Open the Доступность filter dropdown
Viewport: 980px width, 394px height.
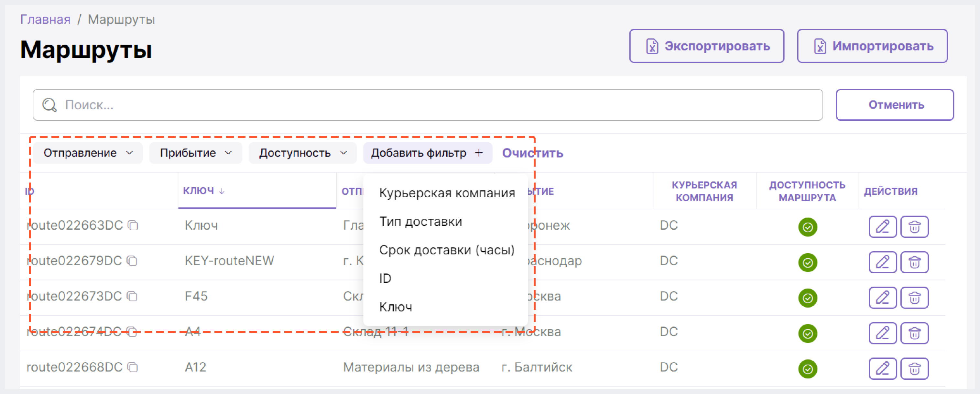click(x=303, y=153)
